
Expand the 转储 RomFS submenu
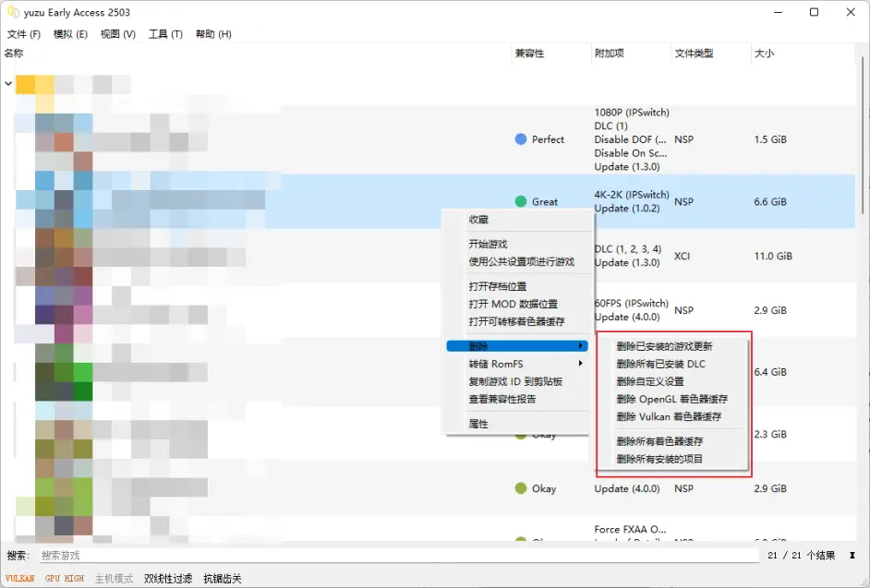(x=517, y=364)
